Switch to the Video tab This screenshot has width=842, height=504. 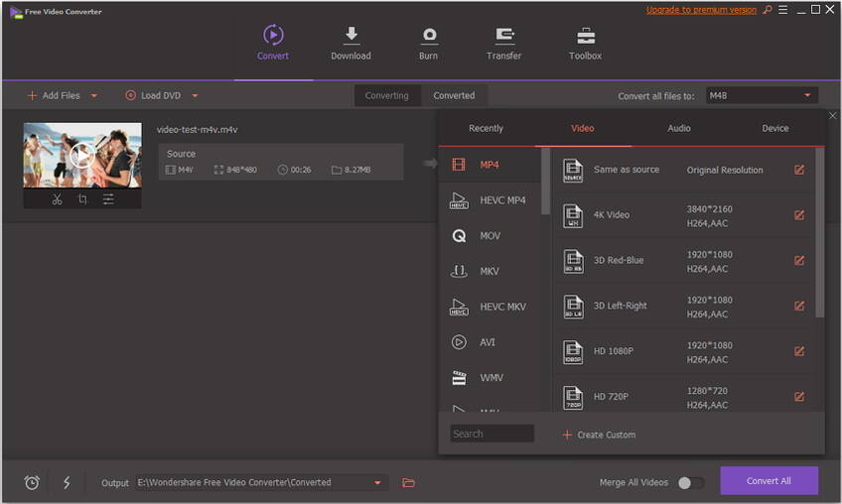pos(583,128)
